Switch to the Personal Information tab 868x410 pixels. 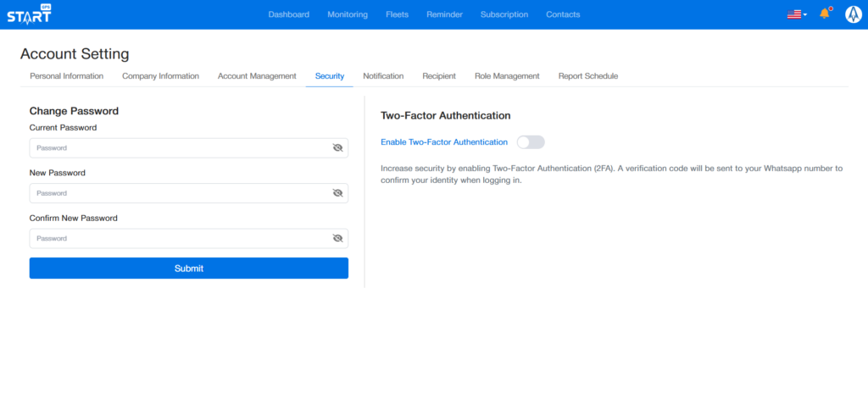(x=66, y=76)
